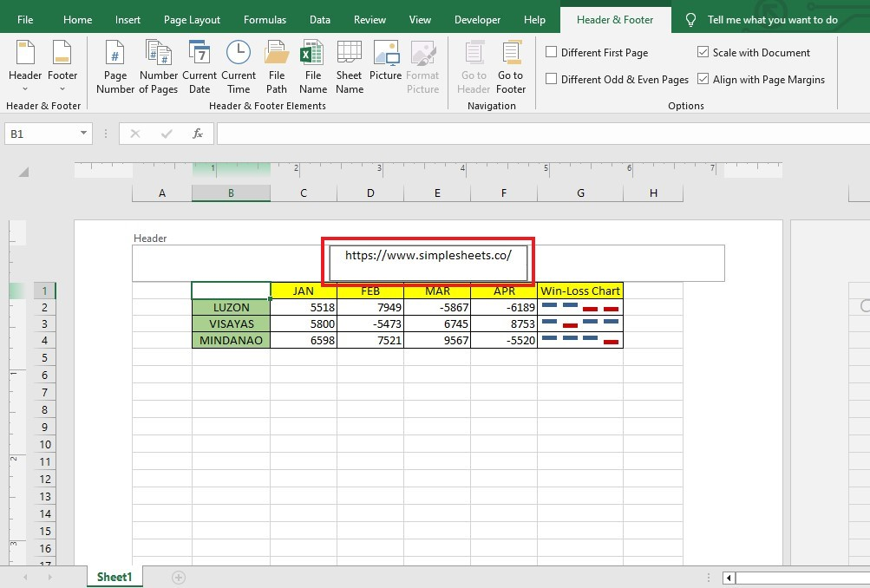Click the Tell me what you want to do box
870x588 pixels.
[x=770, y=19]
